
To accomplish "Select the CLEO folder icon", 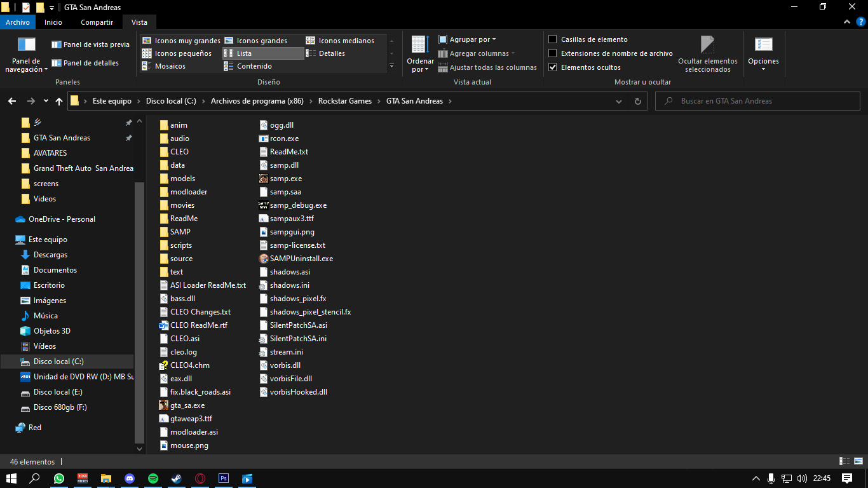I will pyautogui.click(x=164, y=152).
